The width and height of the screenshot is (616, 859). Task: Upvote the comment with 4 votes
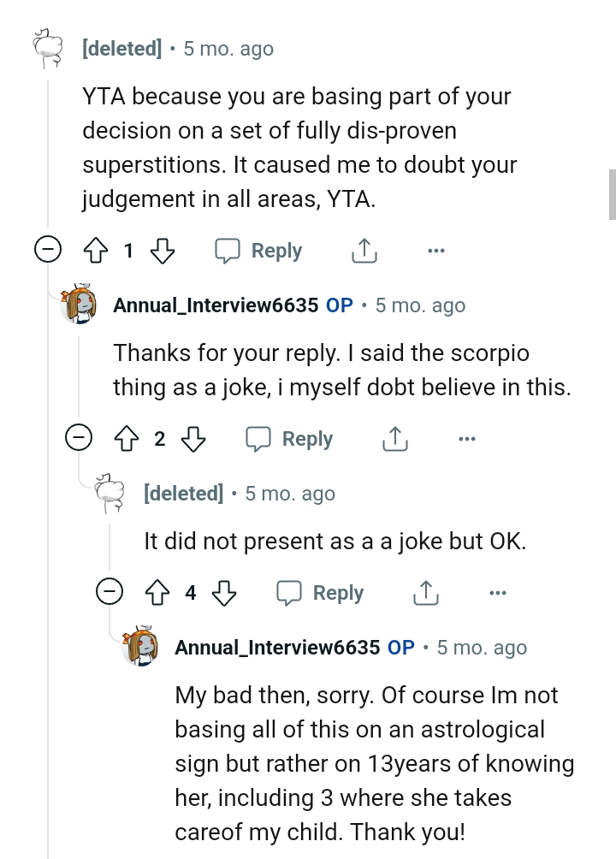(x=158, y=593)
